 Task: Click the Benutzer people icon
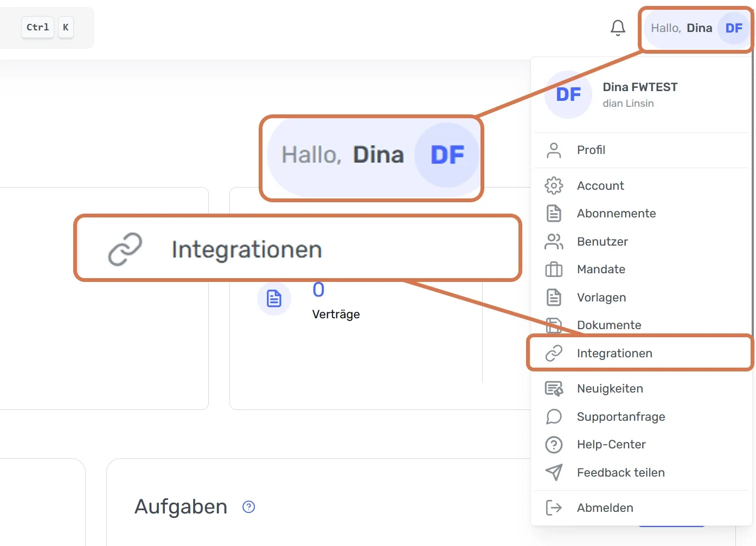[554, 242]
